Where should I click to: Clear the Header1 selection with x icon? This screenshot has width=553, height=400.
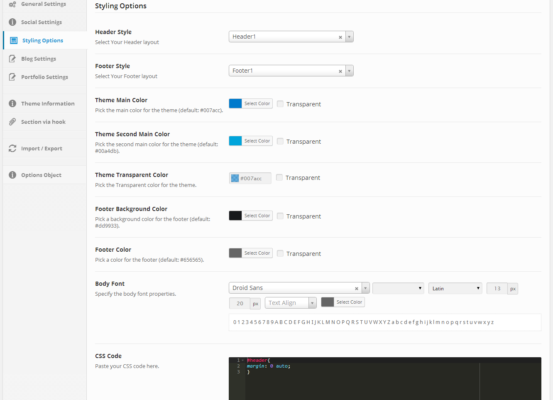click(x=340, y=37)
